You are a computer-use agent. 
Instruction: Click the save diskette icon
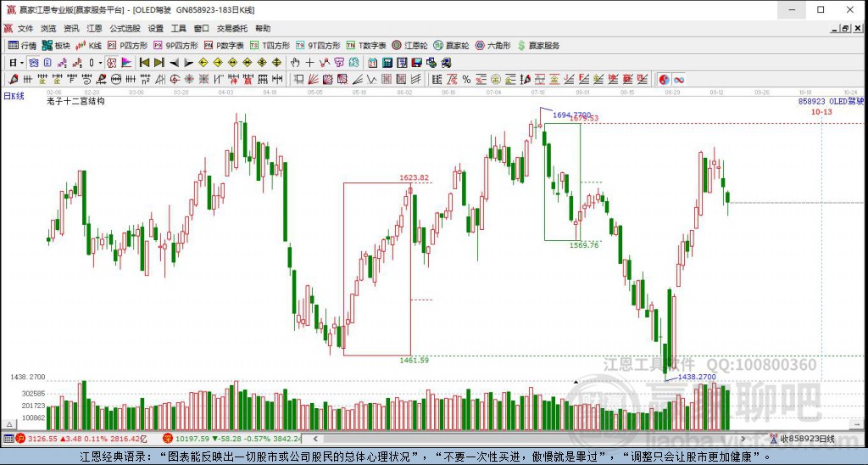coord(416,63)
